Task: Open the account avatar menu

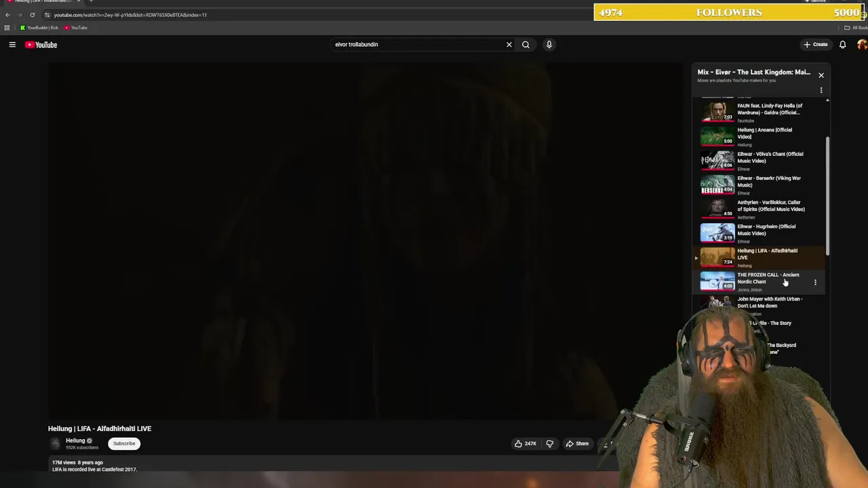Action: tap(862, 45)
